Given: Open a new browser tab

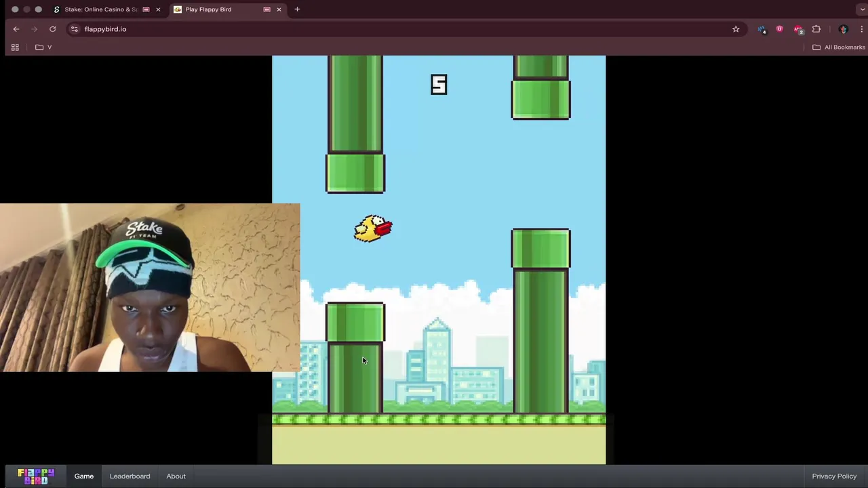Looking at the screenshot, I should (297, 9).
